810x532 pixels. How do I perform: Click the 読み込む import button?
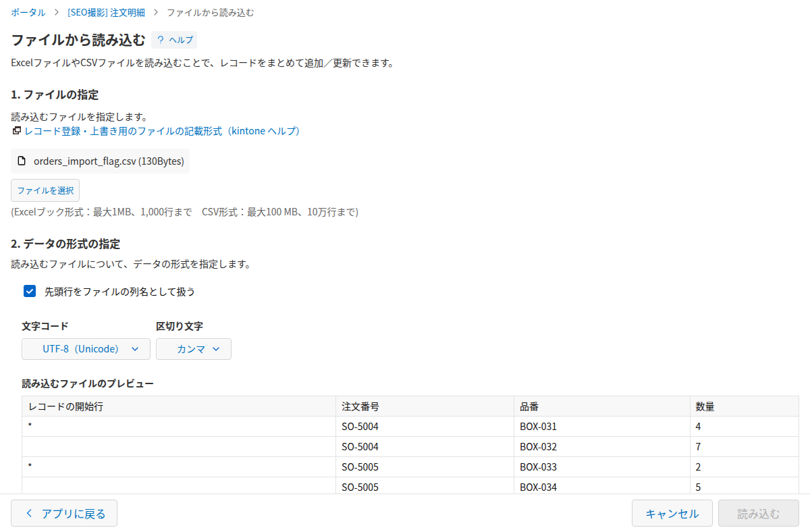pyautogui.click(x=759, y=513)
